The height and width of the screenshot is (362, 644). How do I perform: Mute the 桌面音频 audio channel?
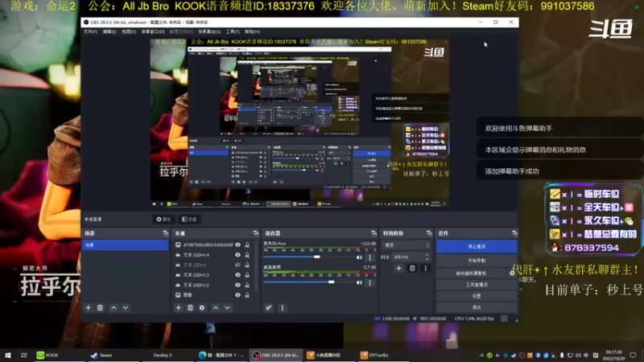pos(359,283)
